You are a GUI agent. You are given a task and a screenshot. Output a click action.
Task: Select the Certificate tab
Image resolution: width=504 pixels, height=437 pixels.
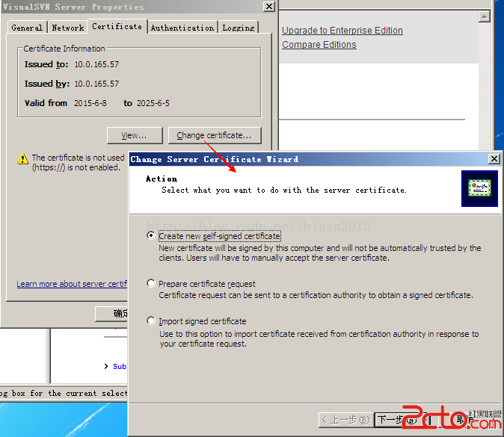tap(117, 26)
